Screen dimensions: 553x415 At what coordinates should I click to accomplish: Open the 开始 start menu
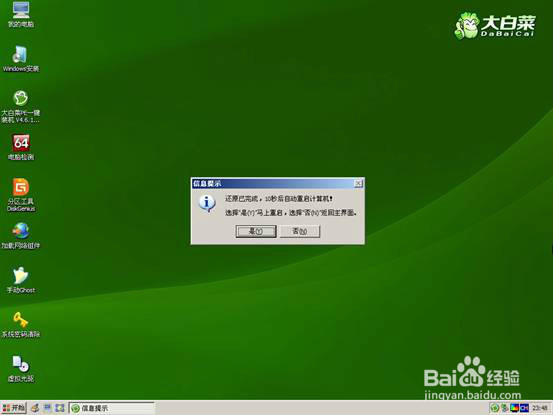tap(13, 408)
